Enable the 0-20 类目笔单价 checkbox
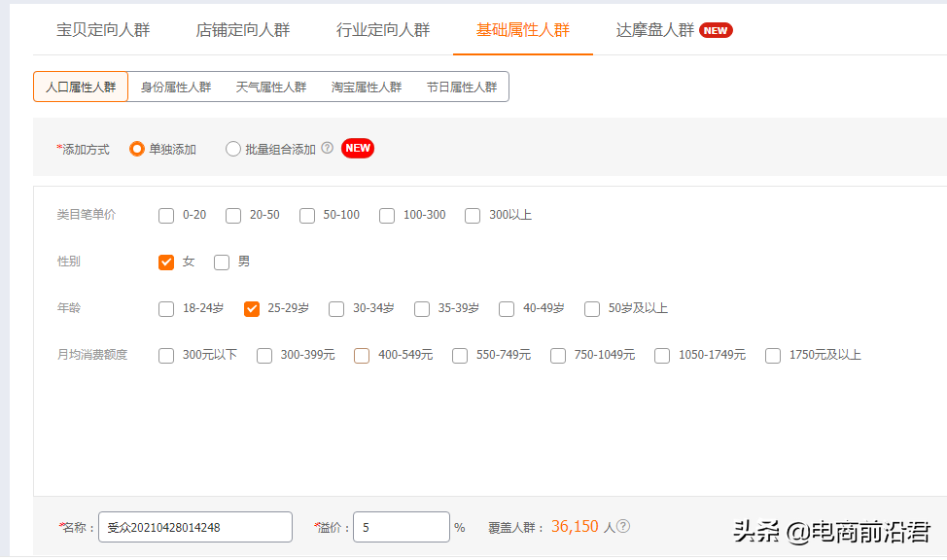 pyautogui.click(x=166, y=215)
